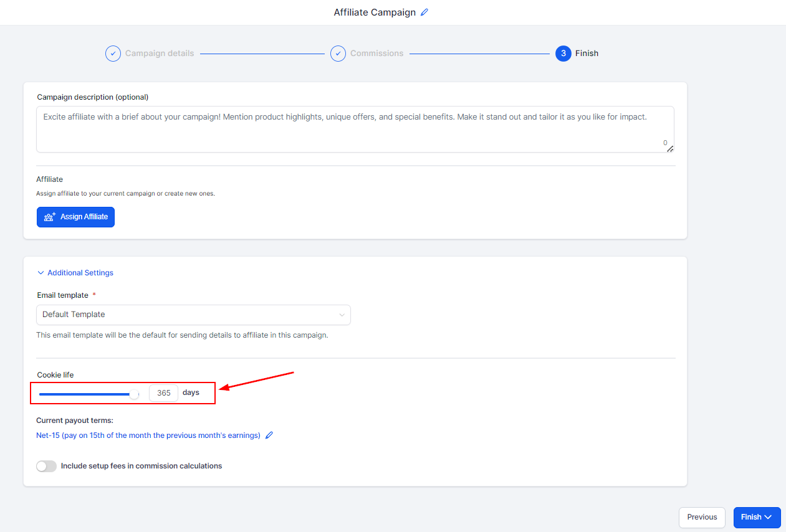Open the Net-15 payout terms link

click(x=148, y=435)
